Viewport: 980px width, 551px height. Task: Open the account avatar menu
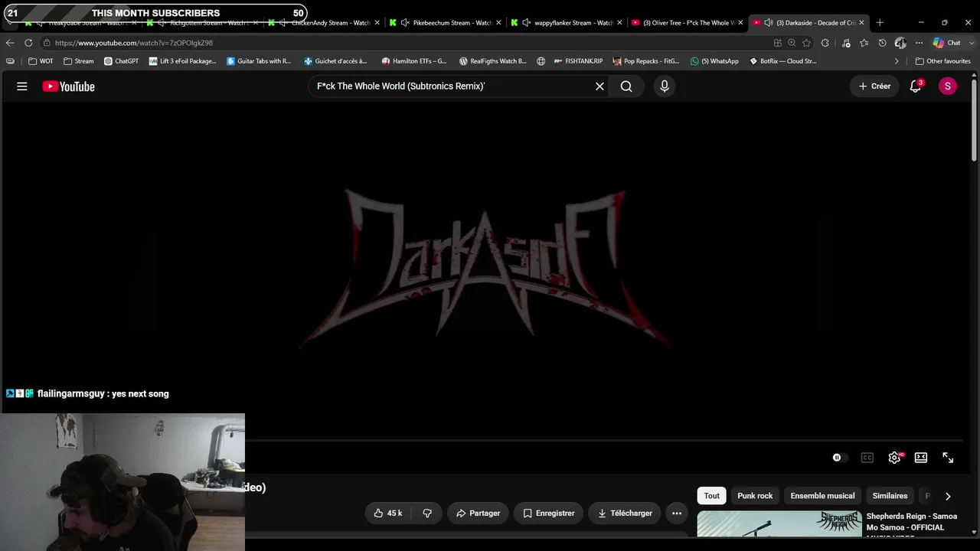click(948, 86)
